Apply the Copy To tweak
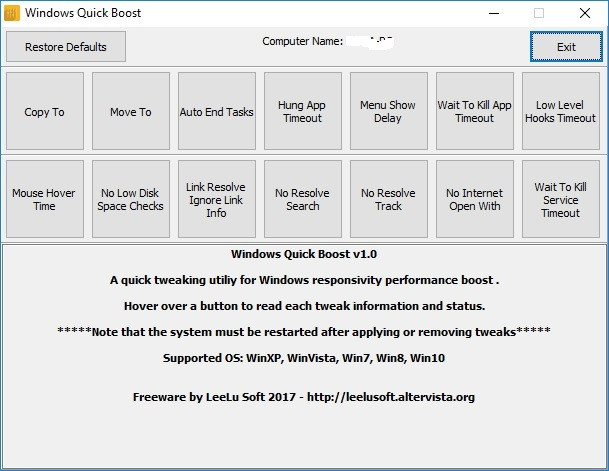The width and height of the screenshot is (609, 471). pyautogui.click(x=45, y=111)
